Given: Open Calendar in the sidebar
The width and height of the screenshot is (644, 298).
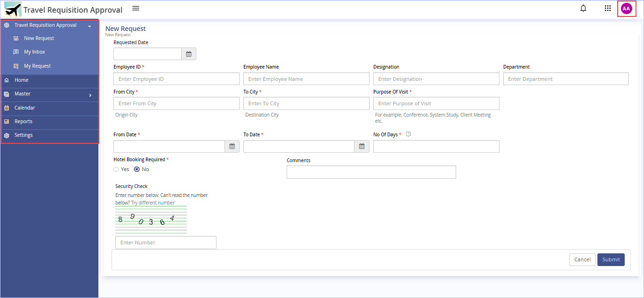Looking at the screenshot, I should point(24,108).
